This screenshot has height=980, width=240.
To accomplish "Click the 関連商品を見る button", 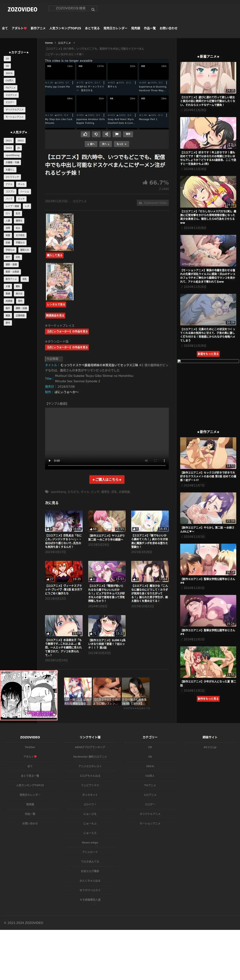I will (x=55, y=315).
